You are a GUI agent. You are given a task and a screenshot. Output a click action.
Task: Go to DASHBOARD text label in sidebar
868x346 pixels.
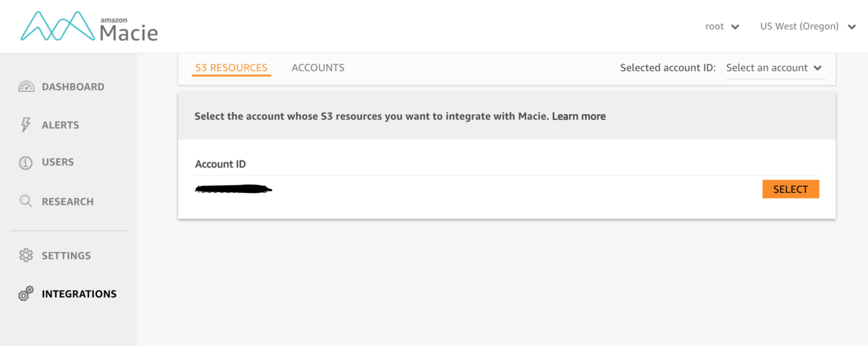[73, 87]
